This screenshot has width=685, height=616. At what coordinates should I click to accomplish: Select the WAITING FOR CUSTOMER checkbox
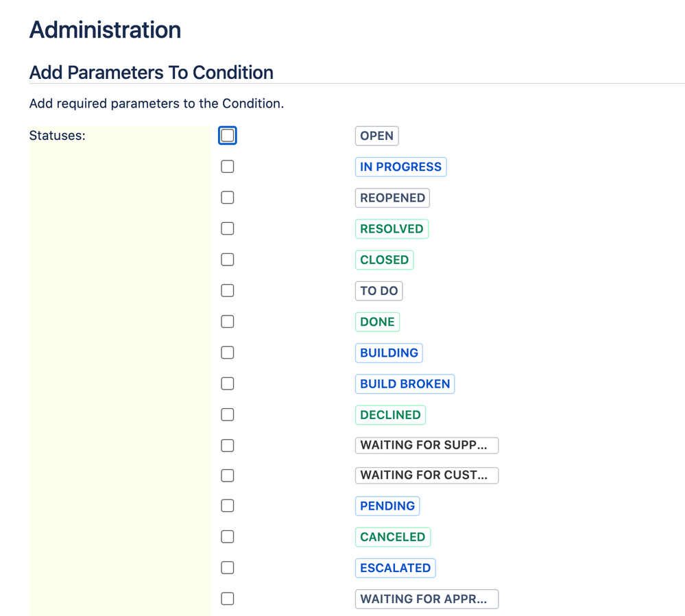tap(227, 475)
